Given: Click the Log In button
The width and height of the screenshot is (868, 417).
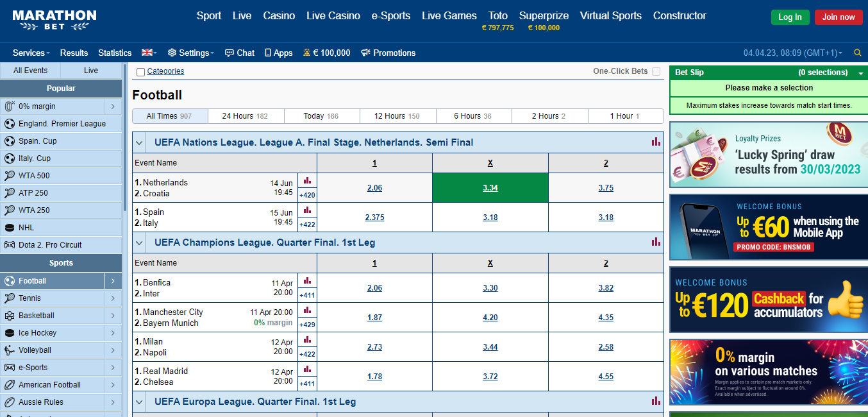Looking at the screenshot, I should (x=790, y=17).
